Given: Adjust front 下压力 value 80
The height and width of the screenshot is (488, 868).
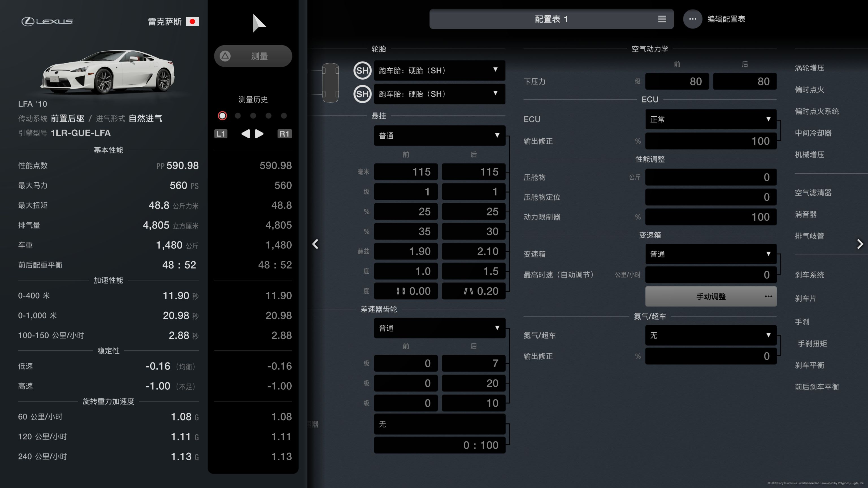Looking at the screenshot, I should [677, 81].
